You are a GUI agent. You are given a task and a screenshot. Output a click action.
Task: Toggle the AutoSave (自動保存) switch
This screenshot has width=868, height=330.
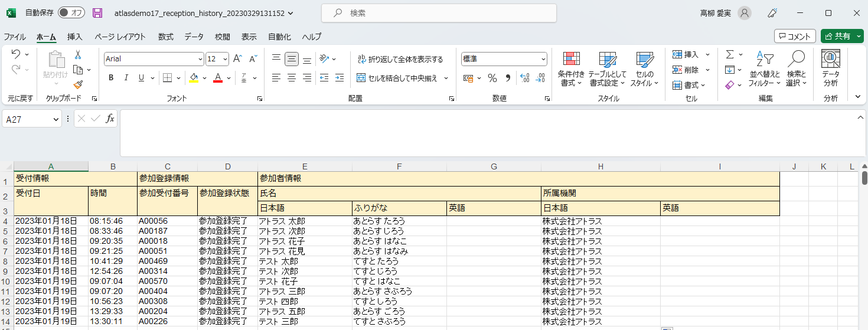pyautogui.click(x=71, y=13)
